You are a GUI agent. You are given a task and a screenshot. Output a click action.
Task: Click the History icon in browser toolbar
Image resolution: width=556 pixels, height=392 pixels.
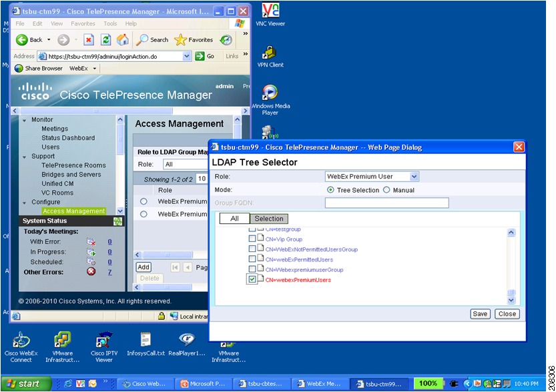point(226,39)
